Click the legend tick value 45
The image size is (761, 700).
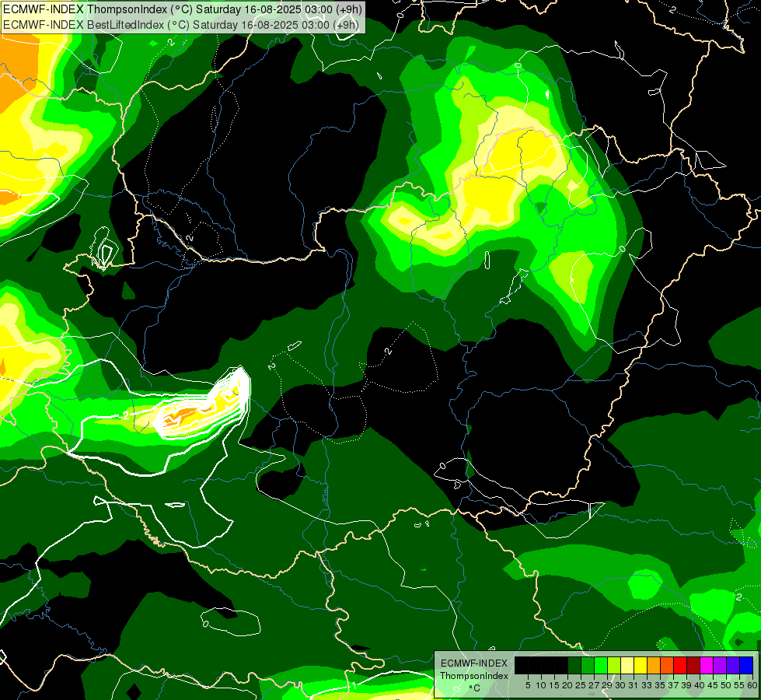coord(713,685)
